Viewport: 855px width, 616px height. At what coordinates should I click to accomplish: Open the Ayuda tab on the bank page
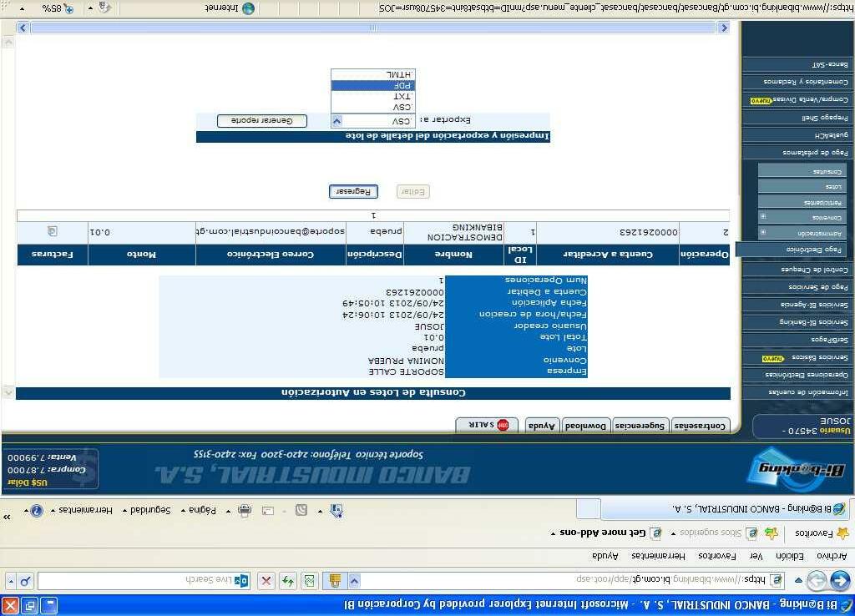tap(541, 426)
